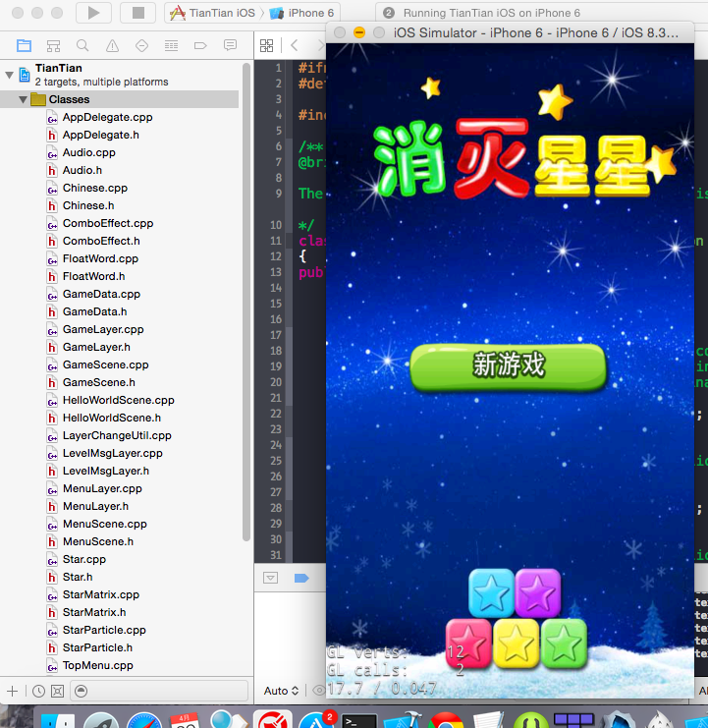Open HelloWorldScene.cpp
708x728 pixels.
click(118, 400)
